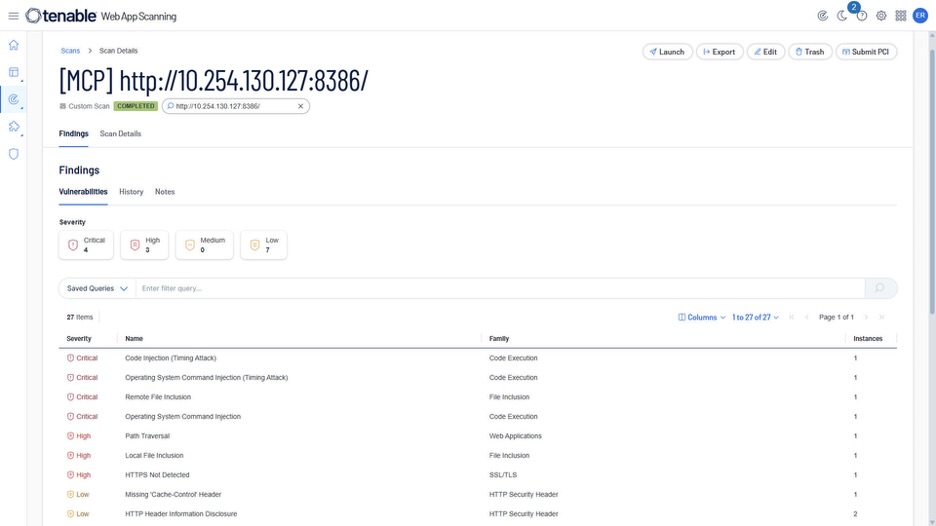Open the Path Traversal row
Viewport: 936px width, 526px height.
click(478, 436)
